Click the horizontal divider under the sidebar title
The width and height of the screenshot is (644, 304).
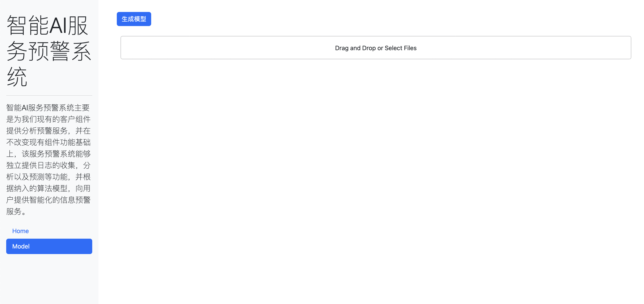click(x=49, y=95)
